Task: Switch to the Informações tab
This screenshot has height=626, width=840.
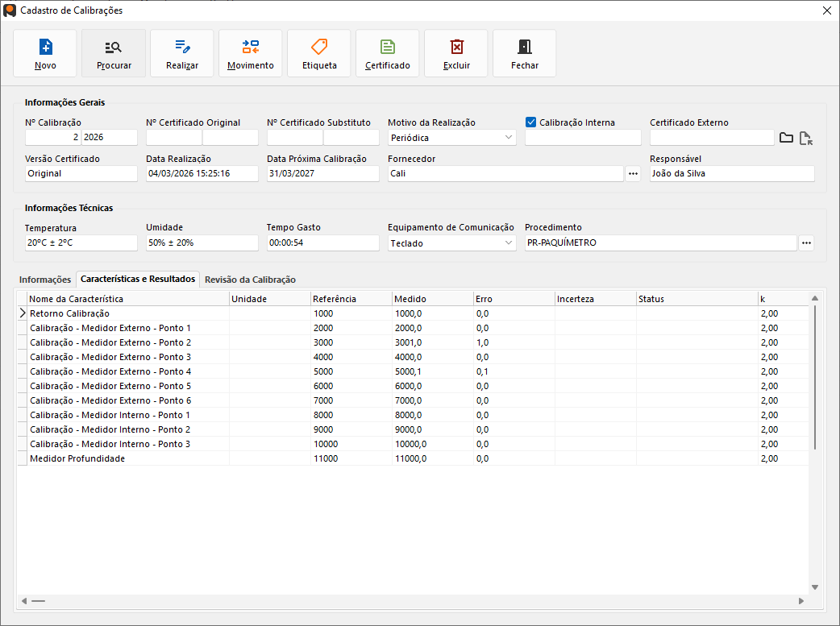Action: coord(45,280)
